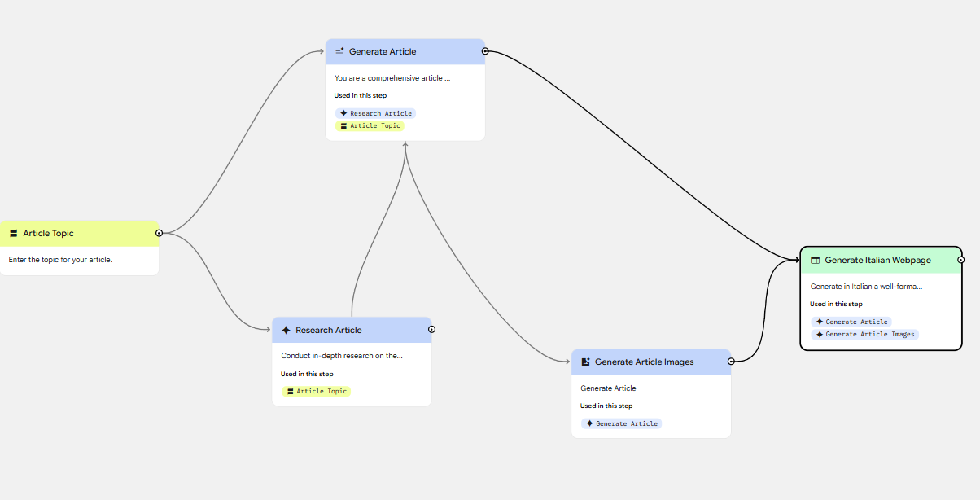Select Generate Article chip in Images node
The width and height of the screenshot is (980, 500).
621,423
